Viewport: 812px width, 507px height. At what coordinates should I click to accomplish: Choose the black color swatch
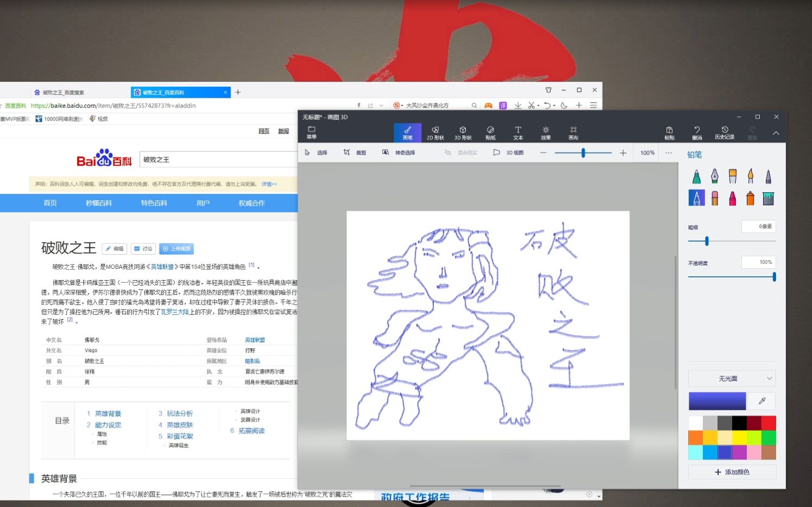point(739,423)
